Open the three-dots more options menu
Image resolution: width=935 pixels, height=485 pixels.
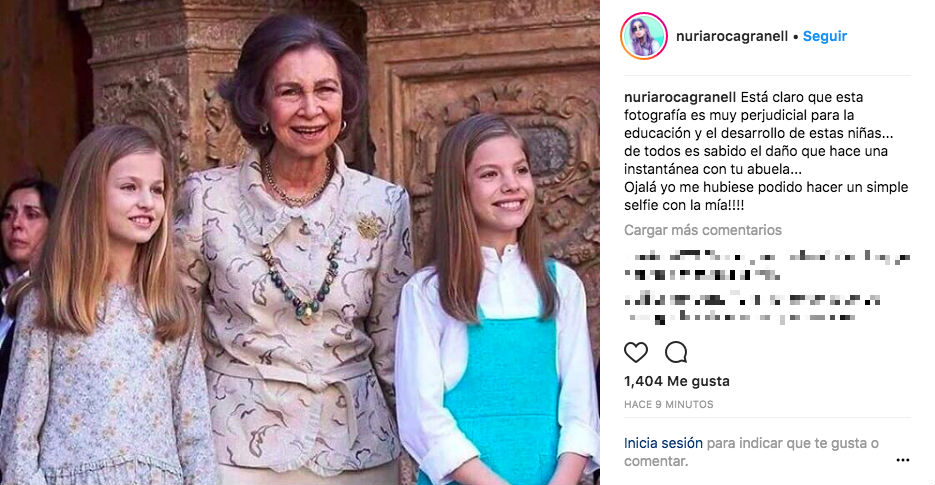[x=903, y=460]
